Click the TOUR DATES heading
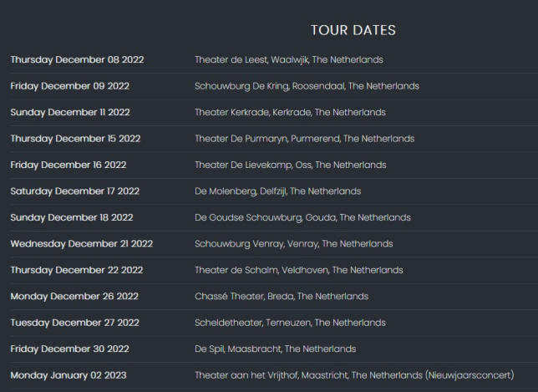The height and width of the screenshot is (392, 538). (x=353, y=30)
